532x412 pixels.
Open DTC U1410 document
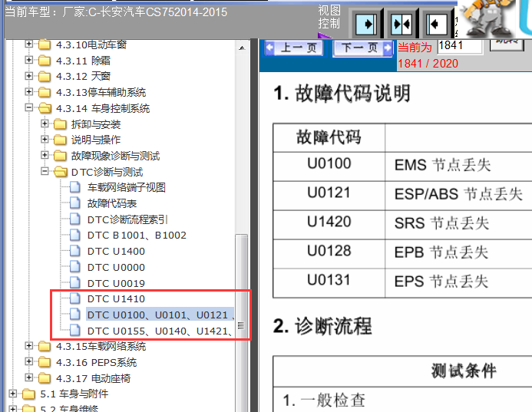pos(116,298)
